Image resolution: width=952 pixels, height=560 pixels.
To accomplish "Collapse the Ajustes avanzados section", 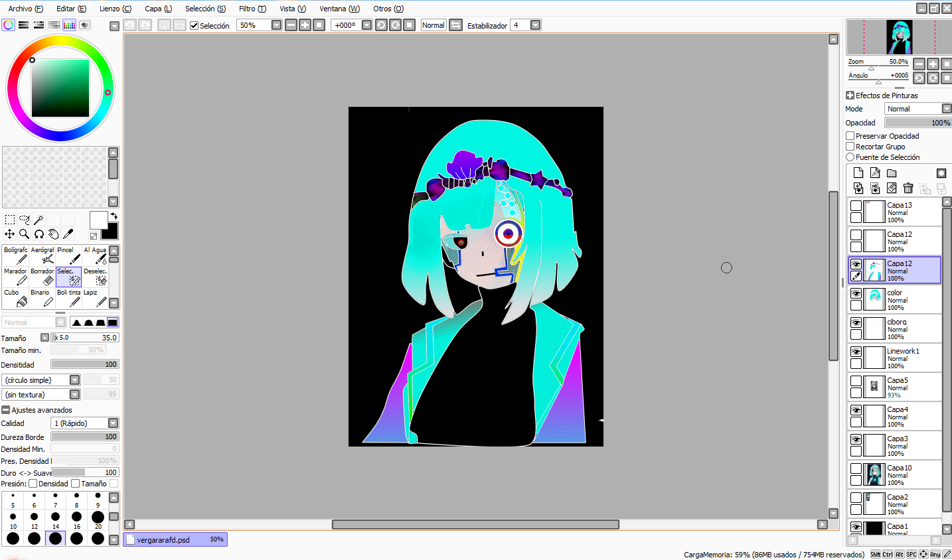I will coord(5,410).
